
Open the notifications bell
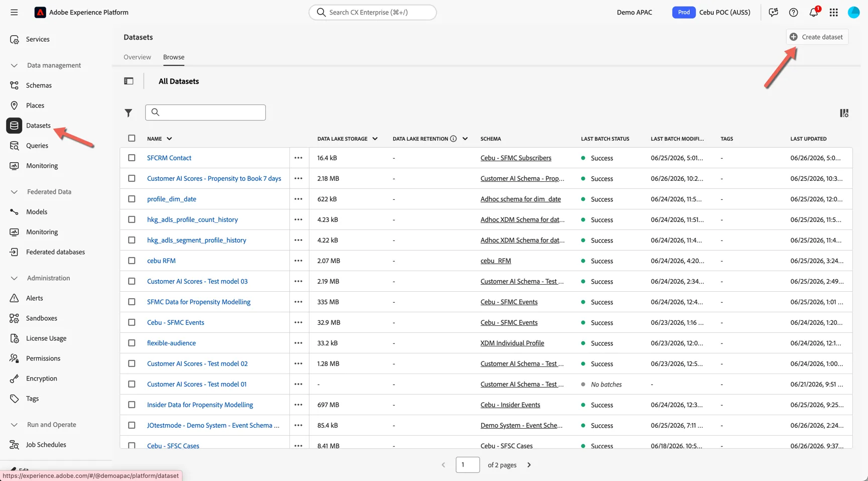[814, 12]
